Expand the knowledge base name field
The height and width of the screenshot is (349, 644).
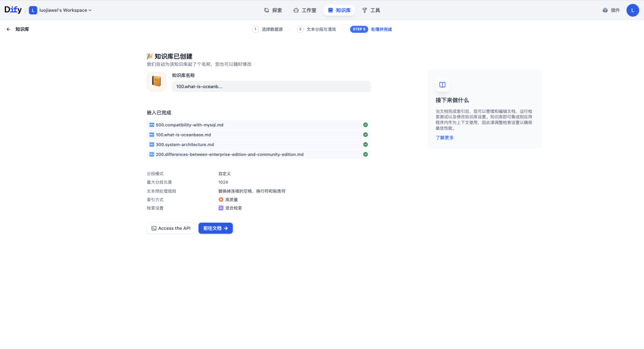coord(271,86)
